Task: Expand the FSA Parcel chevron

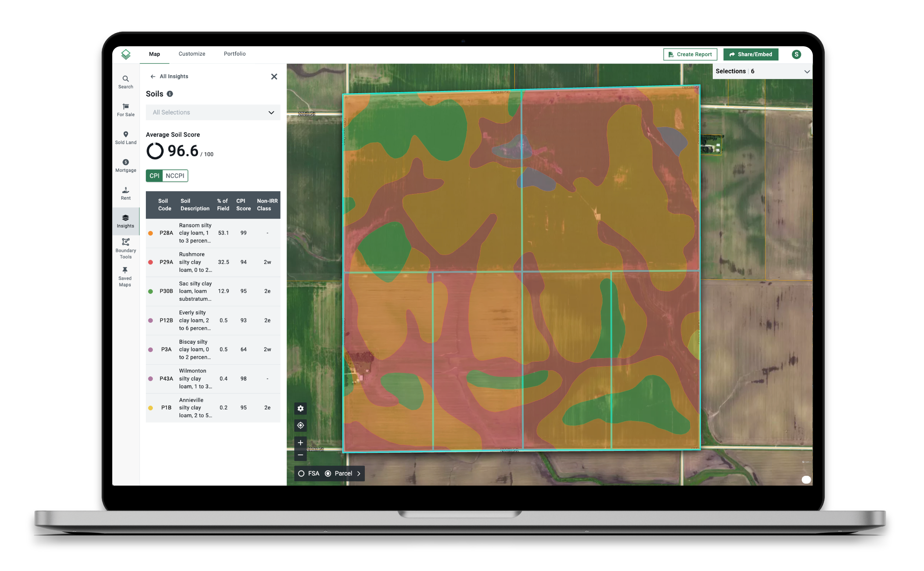Action: coord(359,473)
